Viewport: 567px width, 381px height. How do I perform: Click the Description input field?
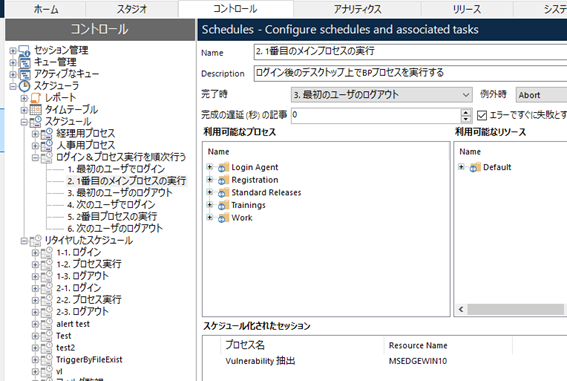point(410,73)
